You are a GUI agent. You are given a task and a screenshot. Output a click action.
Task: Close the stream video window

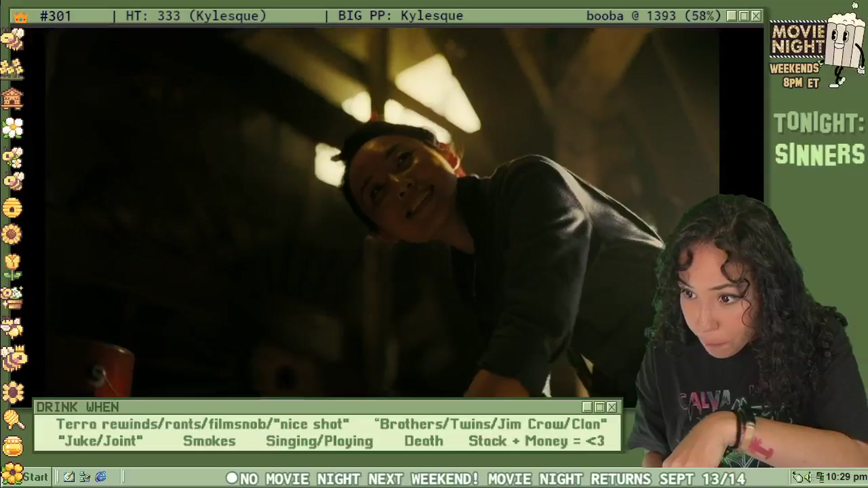click(x=756, y=16)
